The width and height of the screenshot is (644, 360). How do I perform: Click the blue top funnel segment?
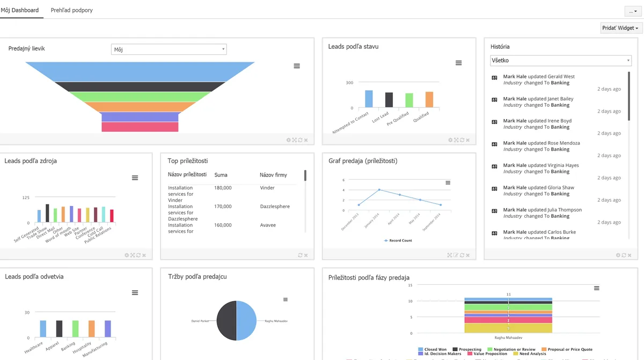140,71
